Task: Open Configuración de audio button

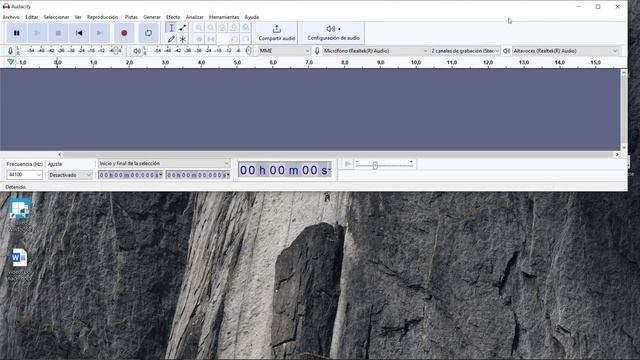Action: click(x=333, y=33)
